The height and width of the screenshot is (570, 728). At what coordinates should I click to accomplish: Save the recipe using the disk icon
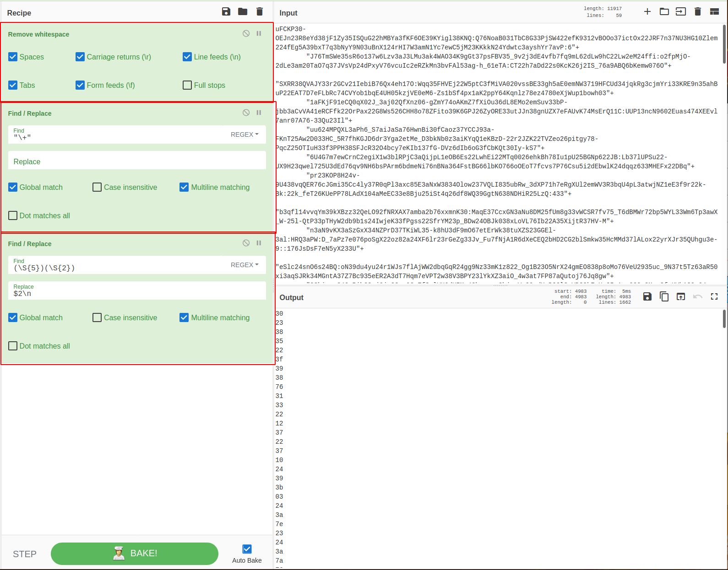coord(226,12)
